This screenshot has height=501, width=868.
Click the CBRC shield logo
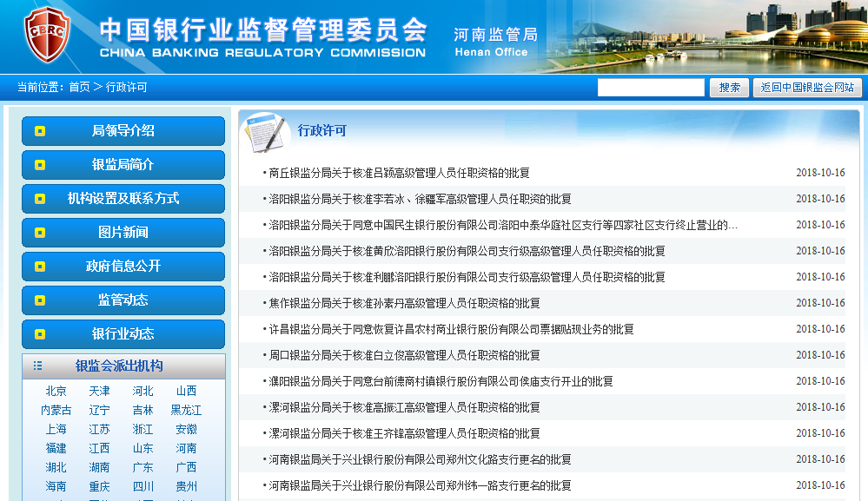(x=46, y=36)
